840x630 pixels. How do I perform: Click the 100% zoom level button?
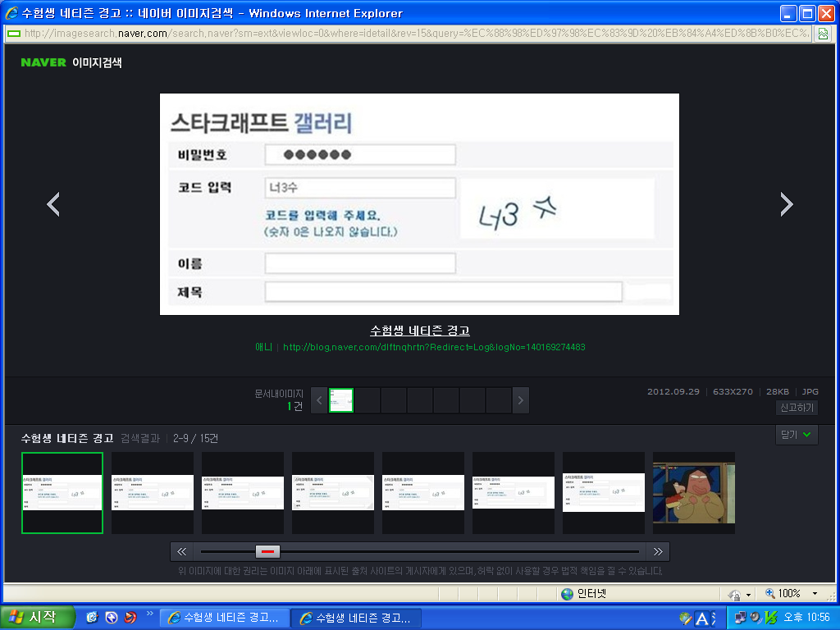point(783,594)
